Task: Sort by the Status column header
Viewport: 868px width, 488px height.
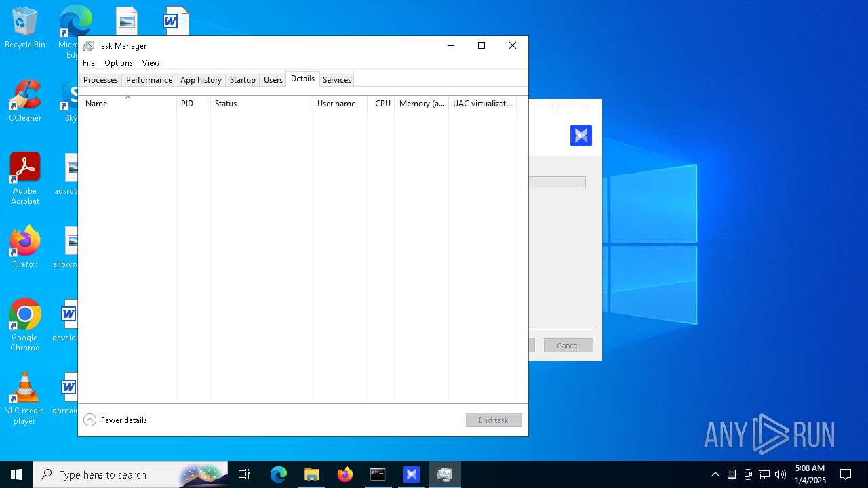Action: pos(262,104)
